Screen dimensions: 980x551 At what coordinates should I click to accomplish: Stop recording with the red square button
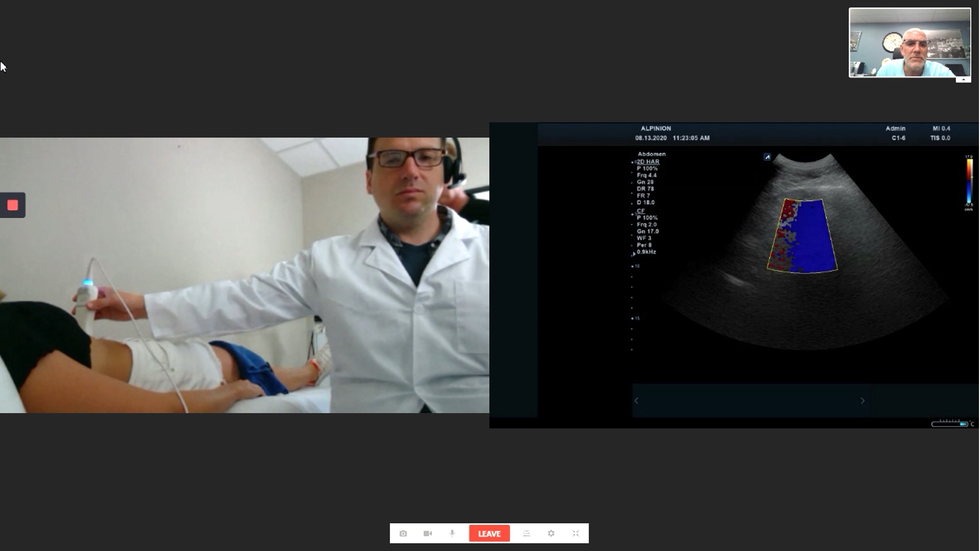13,205
